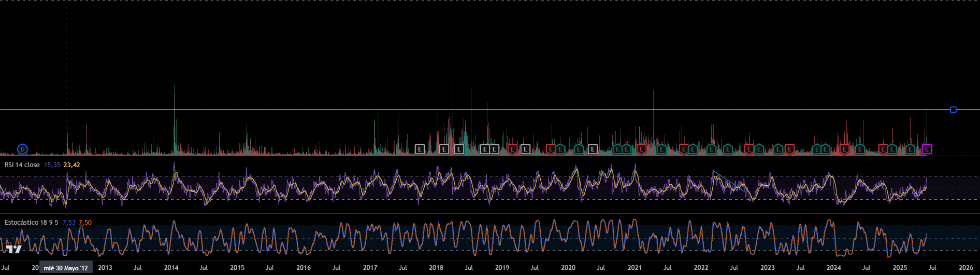Click the RSI purple value 15,35

coord(52,164)
